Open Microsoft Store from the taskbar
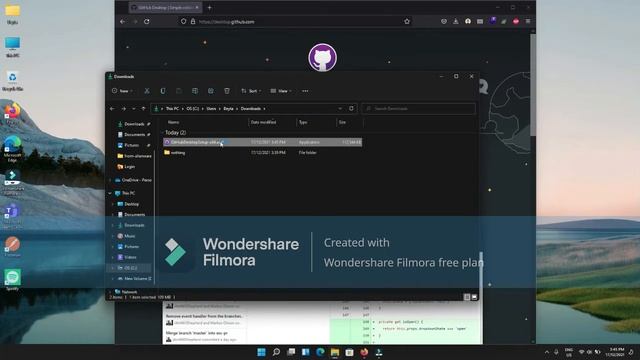 pyautogui.click(x=349, y=352)
